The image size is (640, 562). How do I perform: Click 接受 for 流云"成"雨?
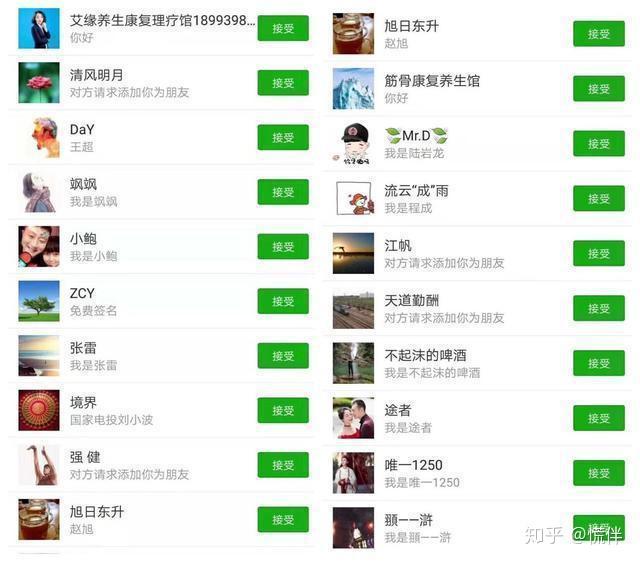coord(599,198)
